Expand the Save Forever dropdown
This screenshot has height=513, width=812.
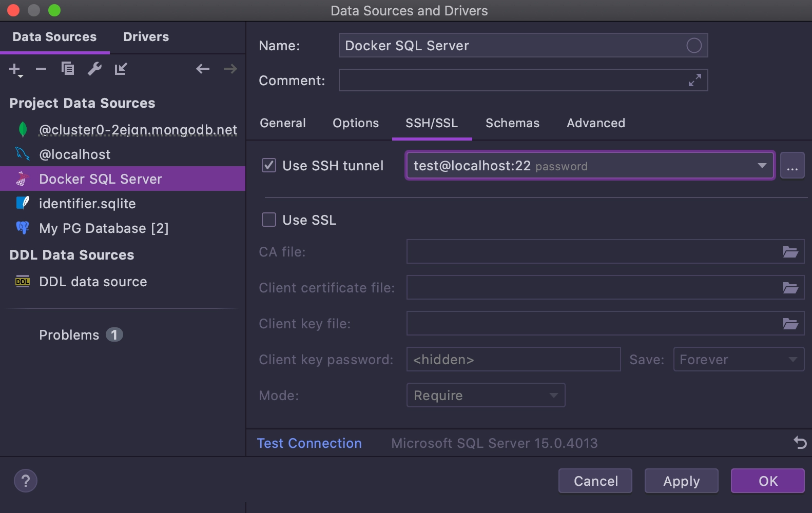(x=739, y=359)
